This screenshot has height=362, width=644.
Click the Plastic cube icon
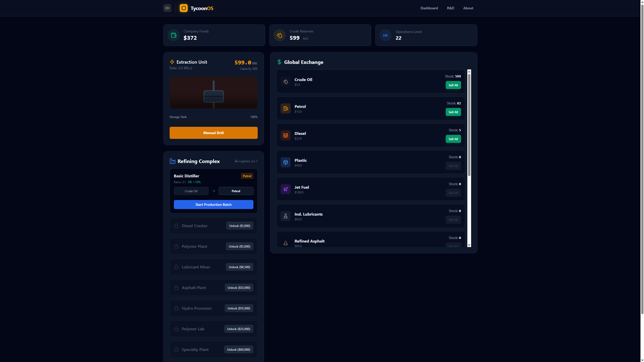pos(285,162)
